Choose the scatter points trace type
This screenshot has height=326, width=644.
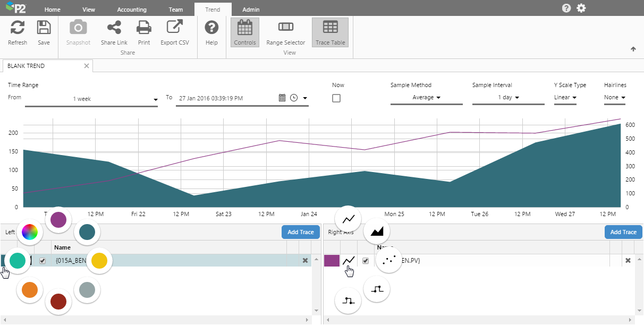(x=389, y=260)
